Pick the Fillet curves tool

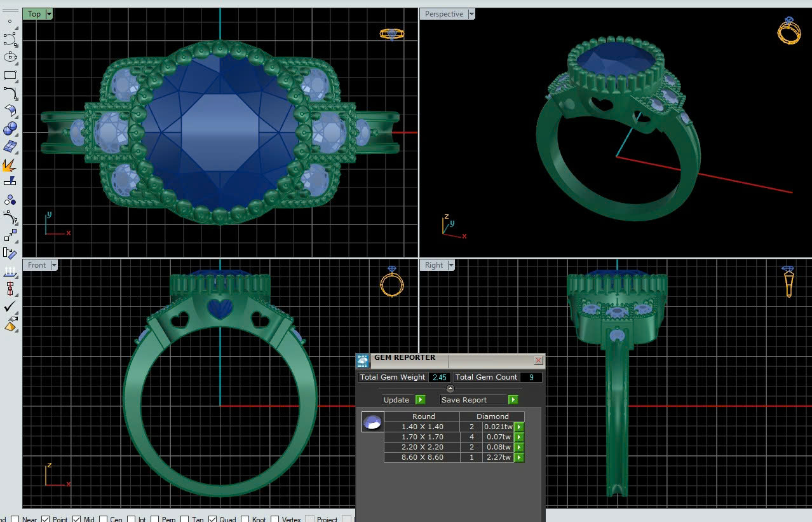tap(10, 93)
